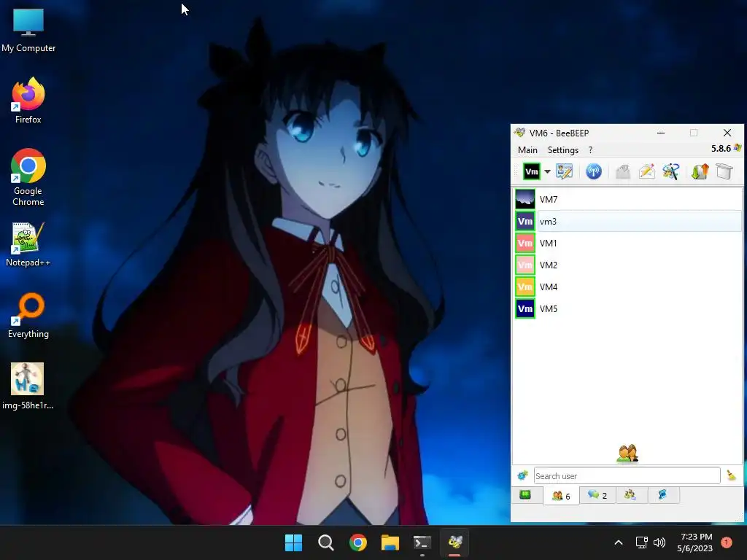This screenshot has height=560, width=747.
Task: Open the red notification badge
Action: coord(727,542)
